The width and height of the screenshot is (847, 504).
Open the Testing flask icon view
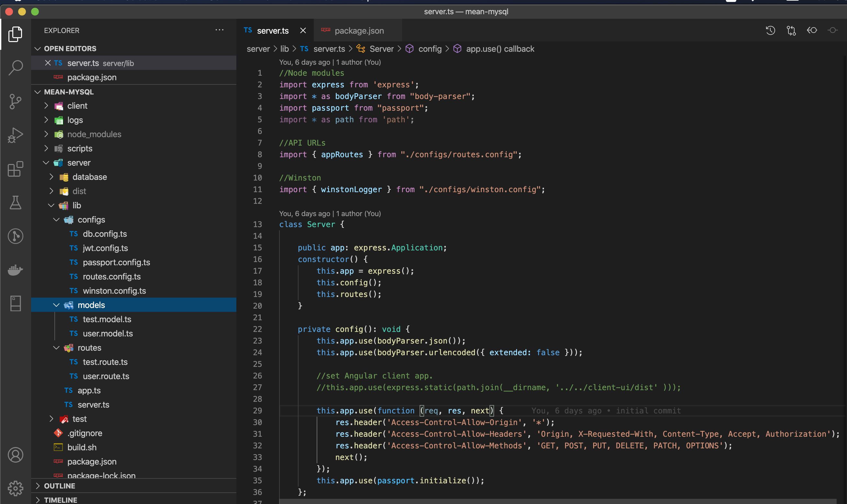click(x=15, y=203)
